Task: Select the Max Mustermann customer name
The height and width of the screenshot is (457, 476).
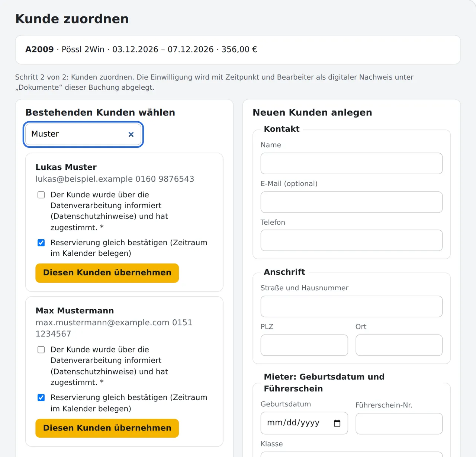Action: tap(75, 311)
